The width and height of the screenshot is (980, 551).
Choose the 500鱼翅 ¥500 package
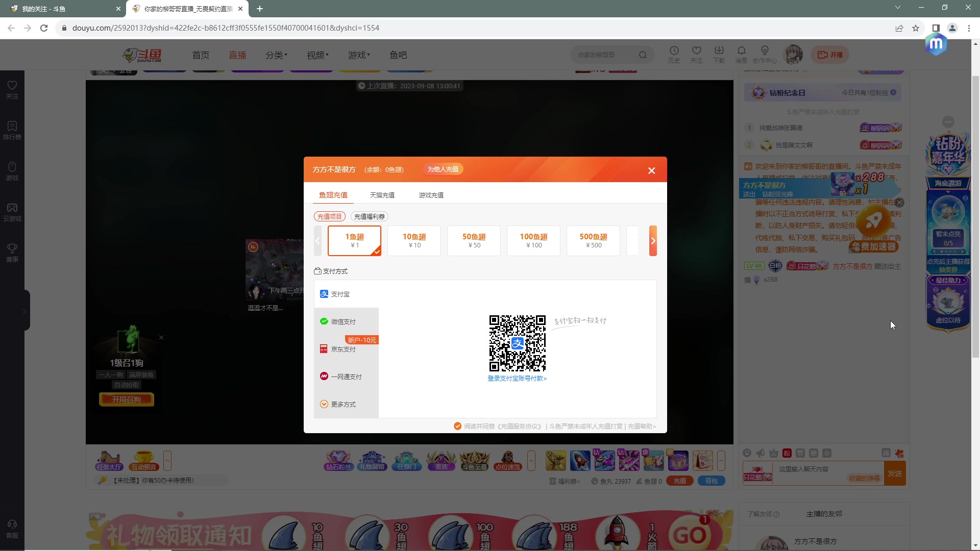[x=593, y=241]
